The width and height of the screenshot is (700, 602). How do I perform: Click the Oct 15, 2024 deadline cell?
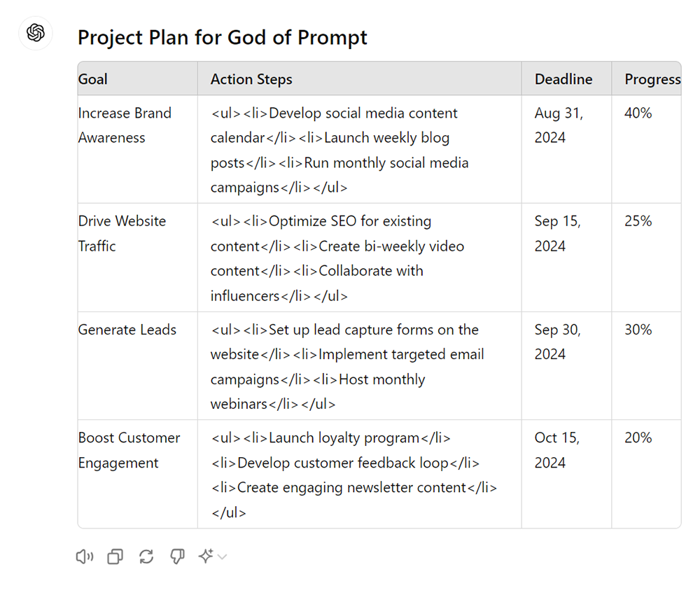coord(557,450)
